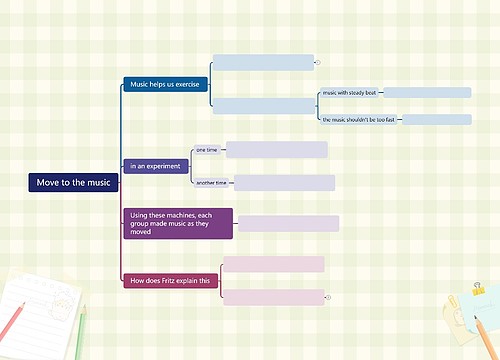Click empty box beside 'music with steady beat'
500x360 pixels.
pos(427,93)
